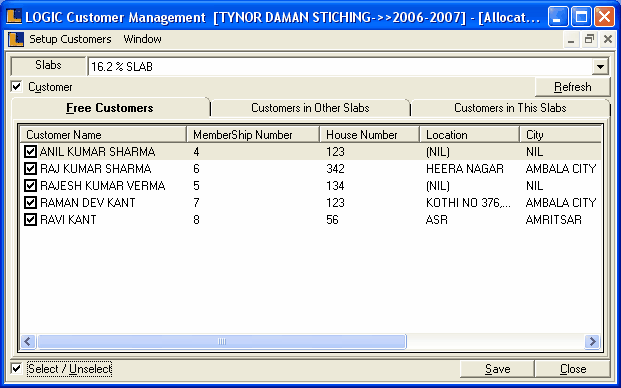This screenshot has height=388, width=621.
Task: Select the ANIL KUMAR SHARMA name text
Action: pyautogui.click(x=97, y=152)
